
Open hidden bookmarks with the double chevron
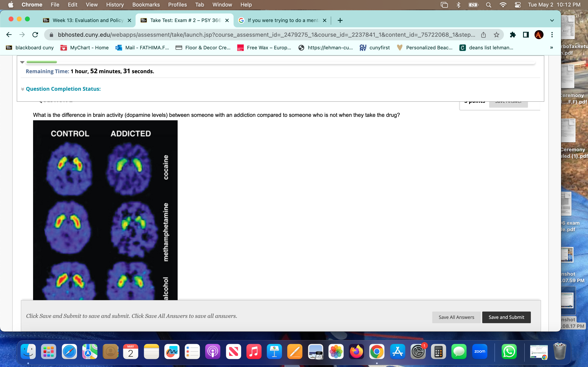pos(551,48)
